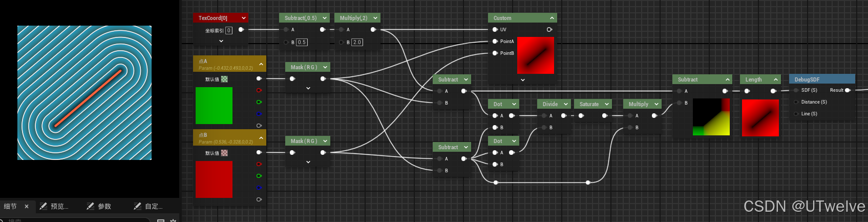Click the PointA input pin on Custom node
Viewport: 868px width, 222px height.
495,42
